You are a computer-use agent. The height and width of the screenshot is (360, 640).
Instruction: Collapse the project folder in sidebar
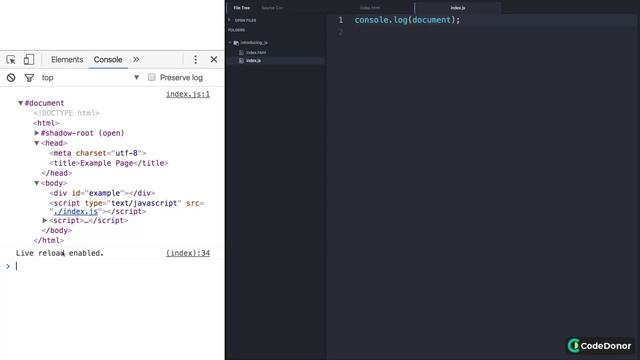click(230, 42)
